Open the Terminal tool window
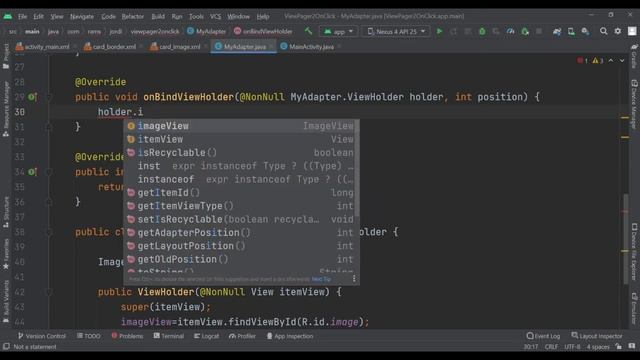Viewport: 640px width, 360px height. (168, 336)
